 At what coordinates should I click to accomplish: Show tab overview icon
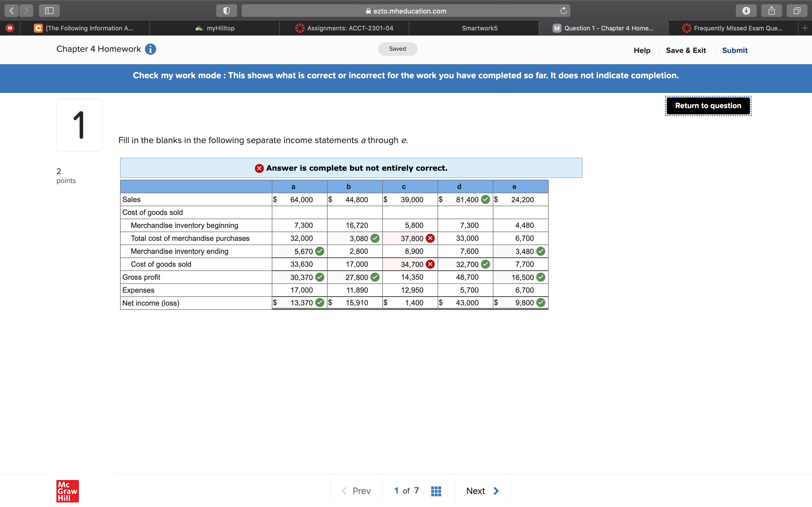tap(797, 11)
